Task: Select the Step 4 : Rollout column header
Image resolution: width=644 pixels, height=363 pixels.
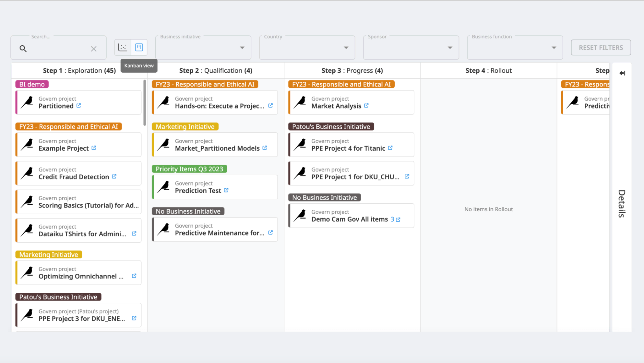Action: click(x=489, y=71)
